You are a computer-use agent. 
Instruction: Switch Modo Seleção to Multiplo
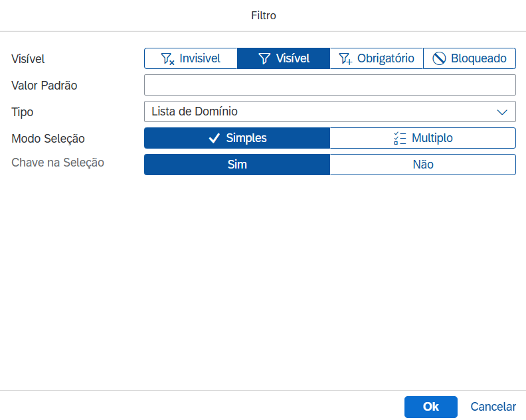tap(422, 138)
